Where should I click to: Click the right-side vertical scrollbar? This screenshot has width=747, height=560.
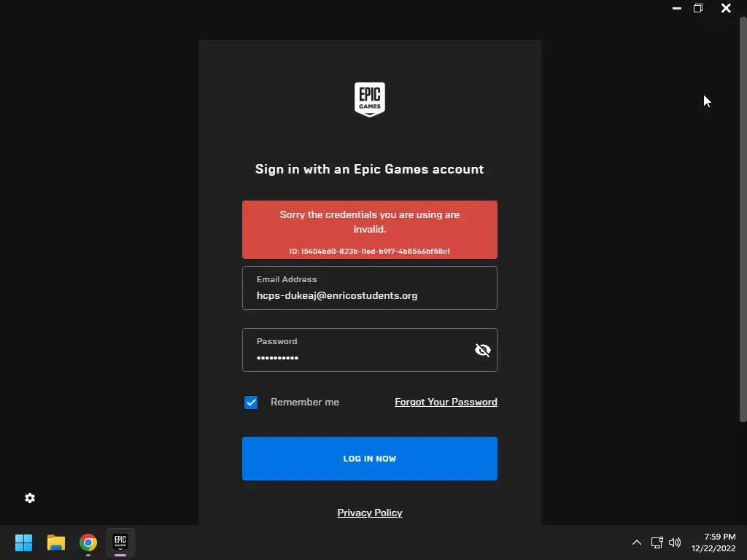(x=743, y=219)
